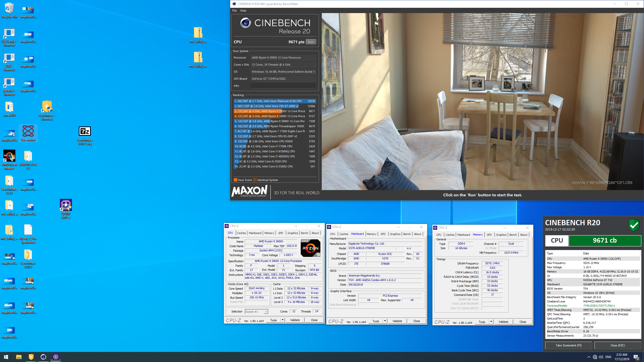Click Validate in the first CPU-Z window
This screenshot has height=362, width=644.
[295, 320]
